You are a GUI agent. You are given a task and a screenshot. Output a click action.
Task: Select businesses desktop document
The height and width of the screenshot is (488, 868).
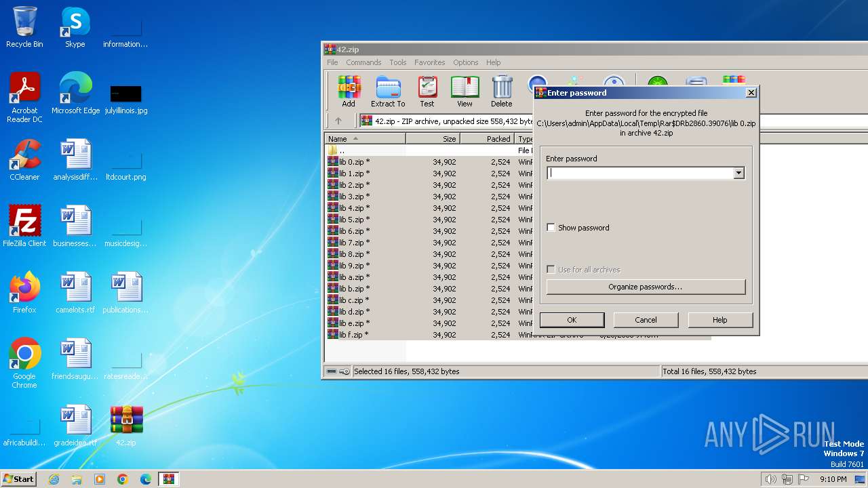pos(75,226)
